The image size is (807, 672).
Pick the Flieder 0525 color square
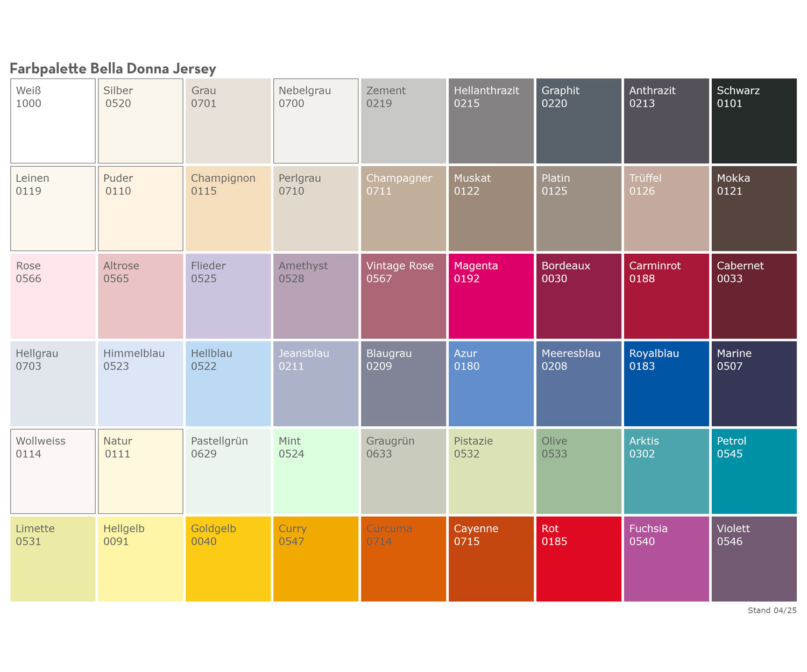click(x=228, y=296)
